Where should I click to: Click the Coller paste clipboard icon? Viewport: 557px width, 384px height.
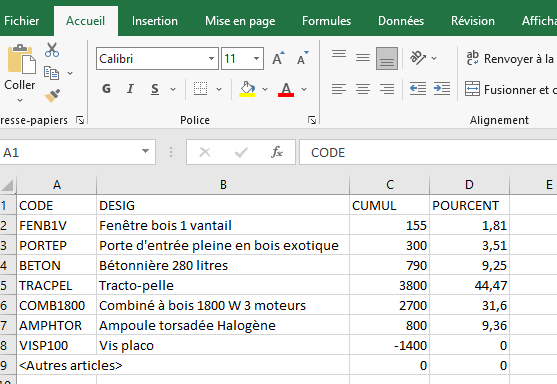(21, 59)
